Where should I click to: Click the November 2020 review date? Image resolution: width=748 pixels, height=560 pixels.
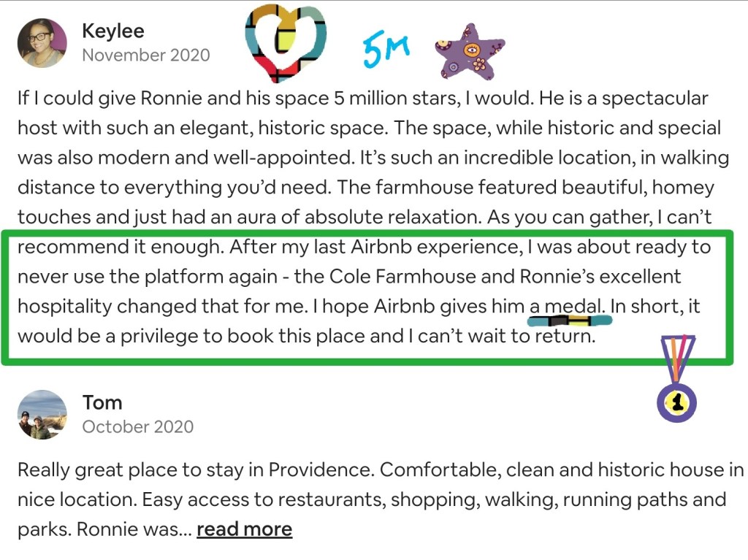(x=145, y=55)
